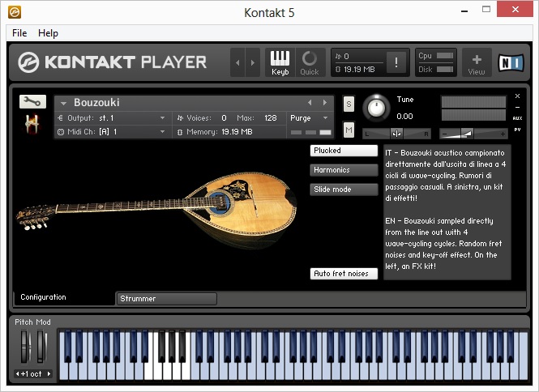Switch to previous preset beside Bouzouki name

tap(310, 102)
